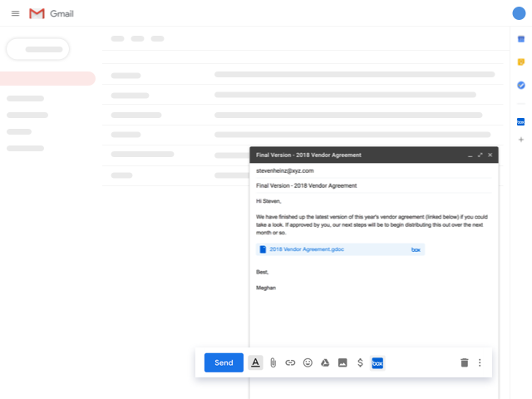
Task: Click the dollar sign send money icon
Action: point(360,362)
